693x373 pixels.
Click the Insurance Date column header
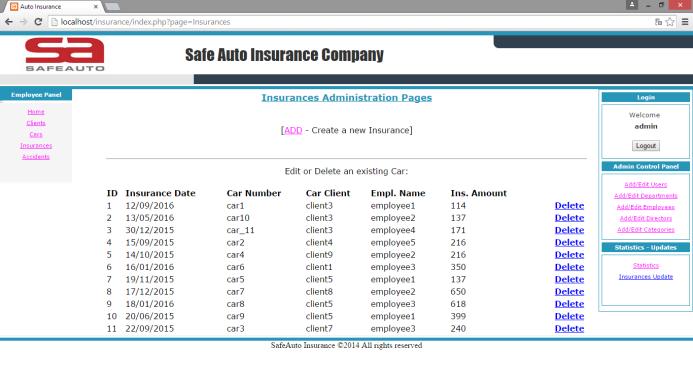click(160, 193)
